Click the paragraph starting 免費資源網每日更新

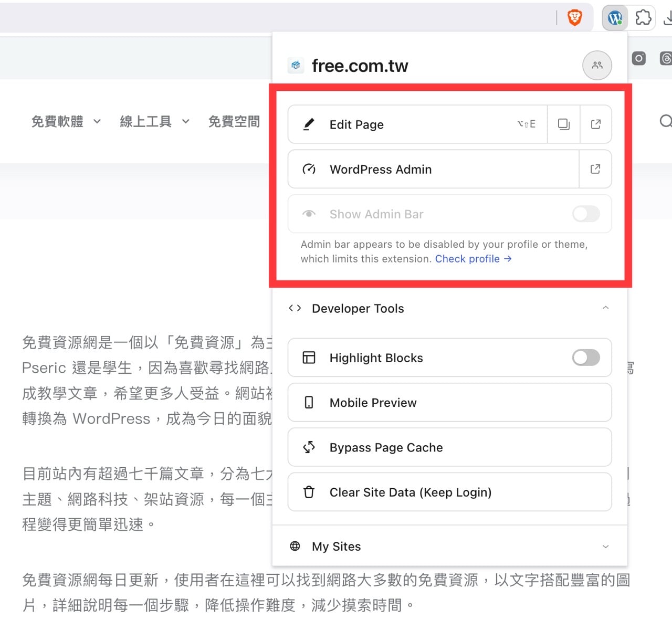[326, 593]
